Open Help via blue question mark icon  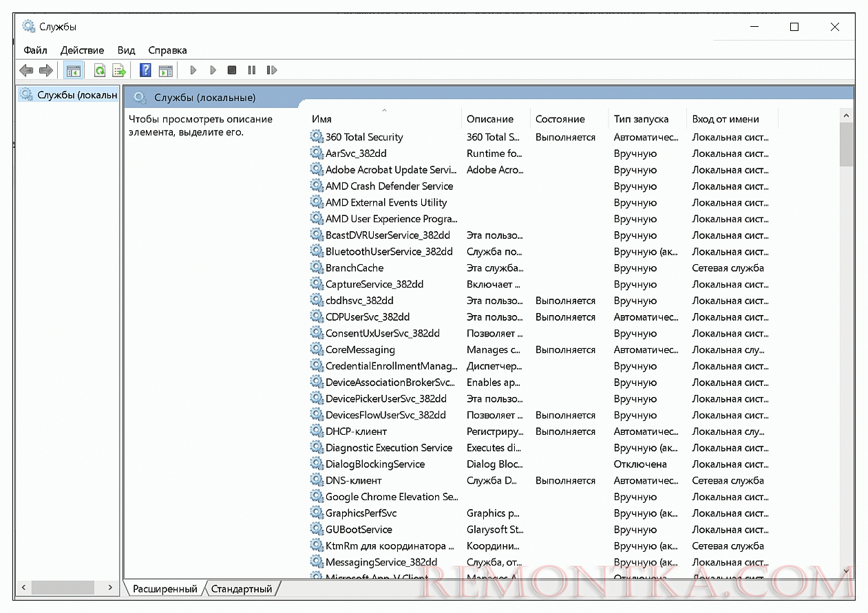click(145, 70)
